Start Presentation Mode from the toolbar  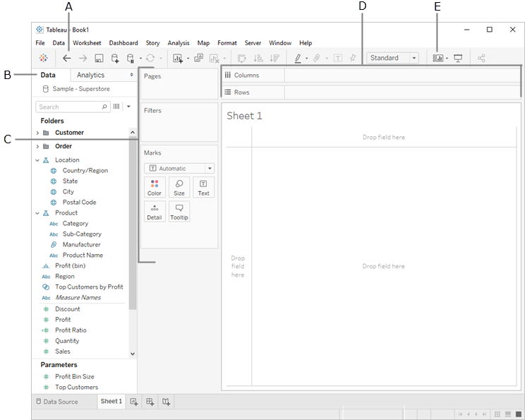coord(458,59)
